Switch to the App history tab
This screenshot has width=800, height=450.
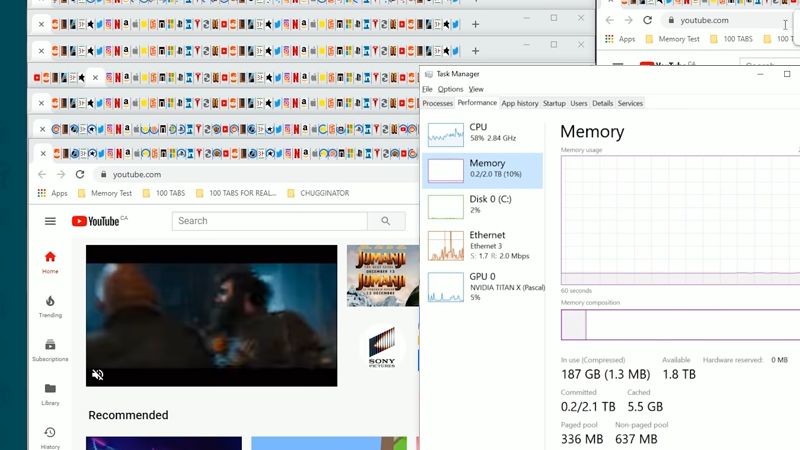[x=519, y=103]
